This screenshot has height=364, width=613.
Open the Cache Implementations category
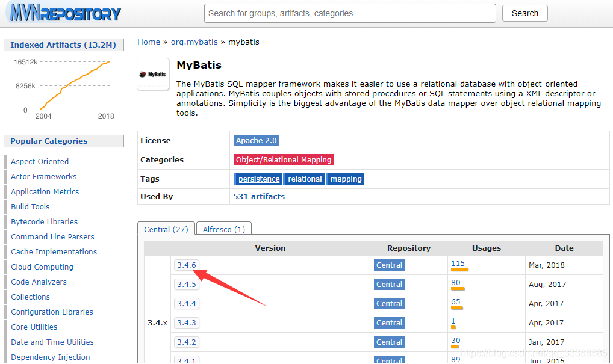click(54, 251)
